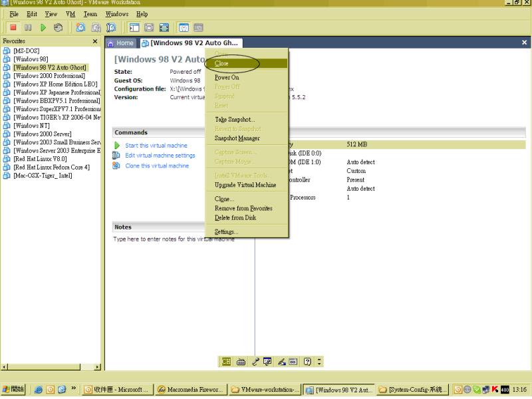Click the help question mark on language bar

(x=307, y=362)
